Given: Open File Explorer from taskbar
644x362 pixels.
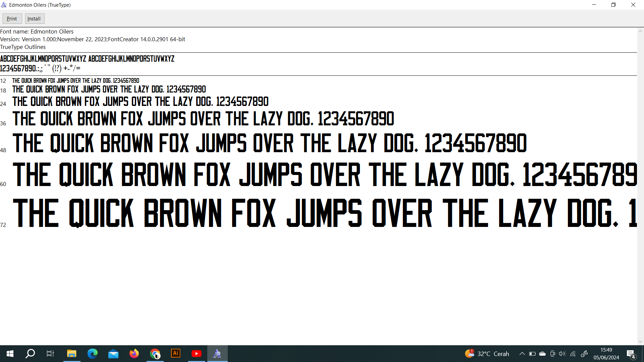Looking at the screenshot, I should (71, 354).
